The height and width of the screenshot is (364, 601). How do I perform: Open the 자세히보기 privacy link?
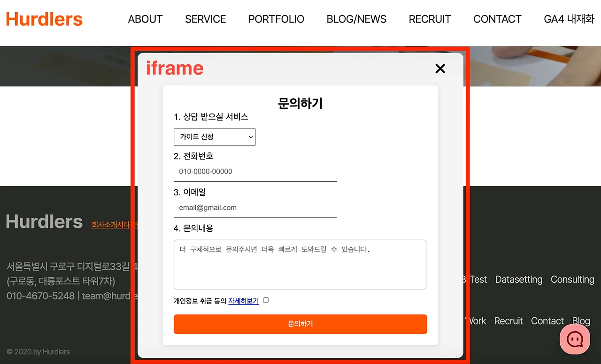[x=243, y=301]
